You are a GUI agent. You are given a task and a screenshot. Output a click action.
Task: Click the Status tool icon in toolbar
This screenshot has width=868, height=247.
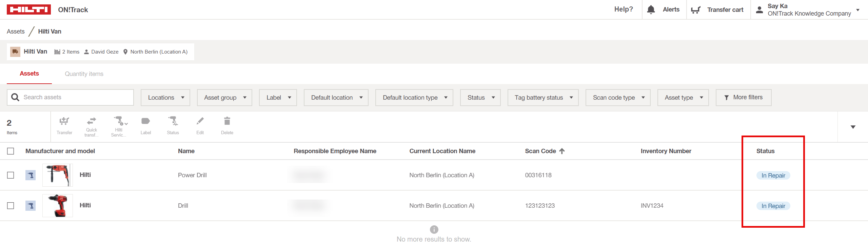[173, 121]
